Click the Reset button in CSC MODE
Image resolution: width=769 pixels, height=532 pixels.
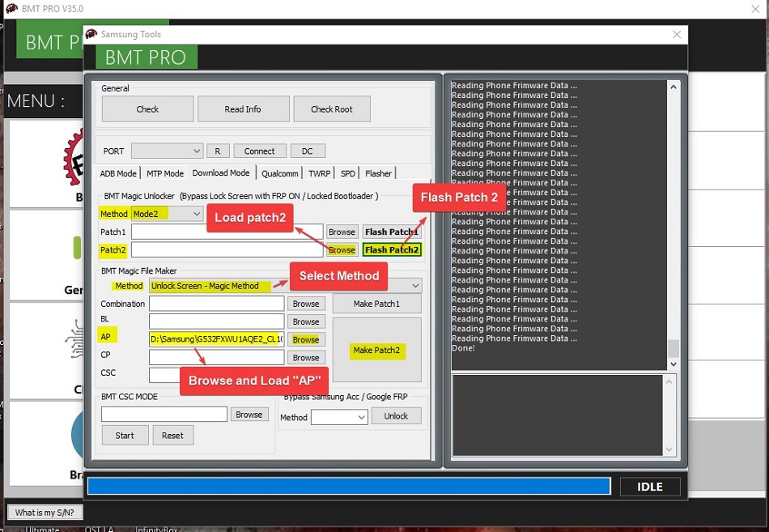click(172, 436)
